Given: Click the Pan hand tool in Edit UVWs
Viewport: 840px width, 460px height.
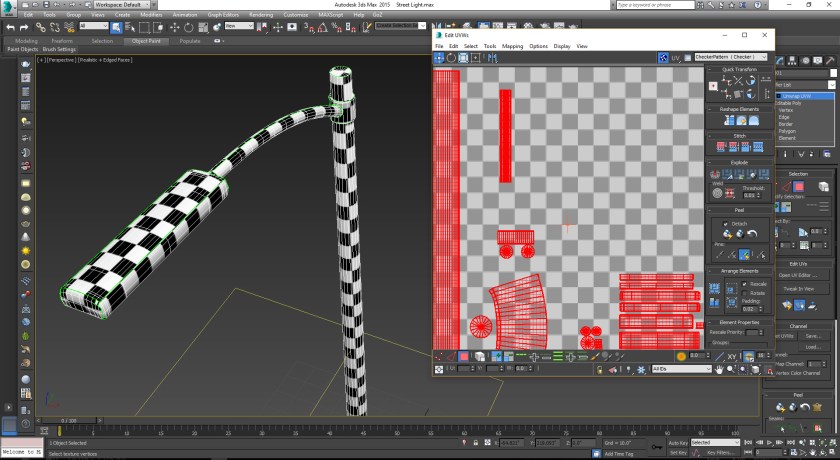Looking at the screenshot, I should 718,369.
